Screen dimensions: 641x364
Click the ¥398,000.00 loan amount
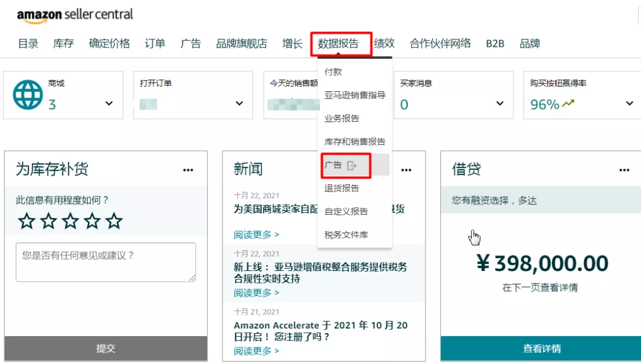(x=542, y=263)
